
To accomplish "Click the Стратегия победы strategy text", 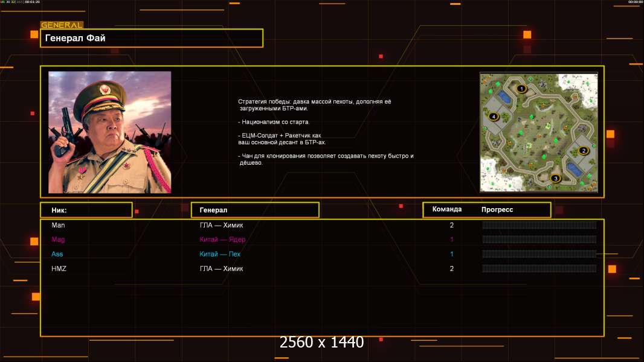I will click(x=314, y=105).
